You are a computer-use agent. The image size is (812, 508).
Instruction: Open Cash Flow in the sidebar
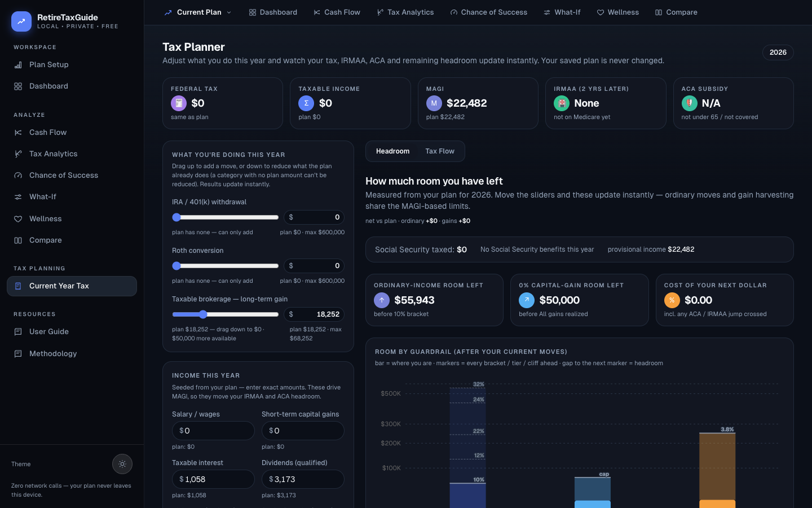(x=72, y=132)
